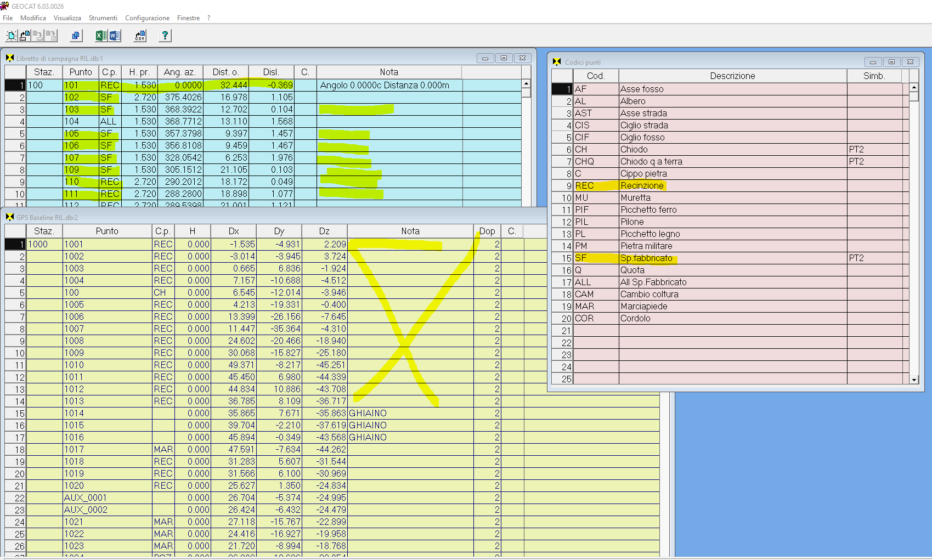Screen dimensions: 932x560
Task: Open the Configurazione menu
Action: pyautogui.click(x=147, y=18)
